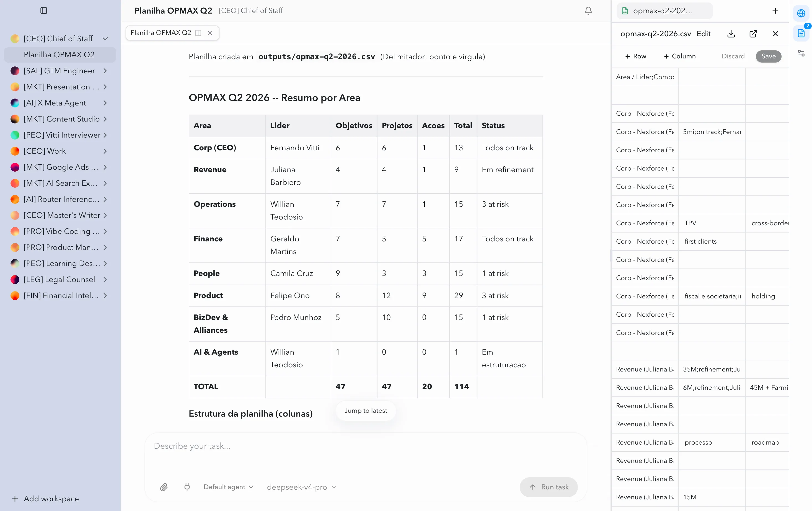Select the 'TPV' csv cell

pos(712,223)
